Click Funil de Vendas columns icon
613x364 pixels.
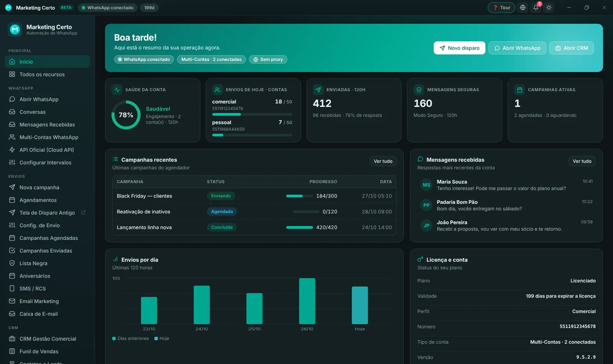click(x=12, y=351)
